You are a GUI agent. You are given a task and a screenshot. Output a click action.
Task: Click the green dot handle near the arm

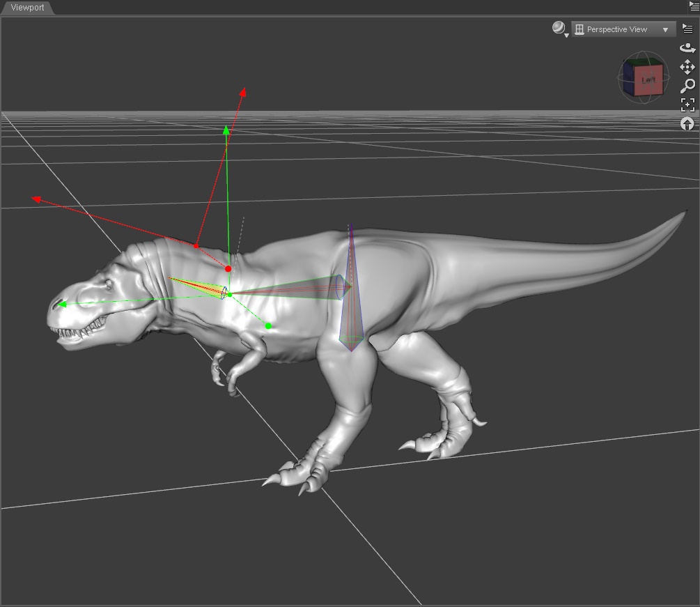(x=268, y=325)
